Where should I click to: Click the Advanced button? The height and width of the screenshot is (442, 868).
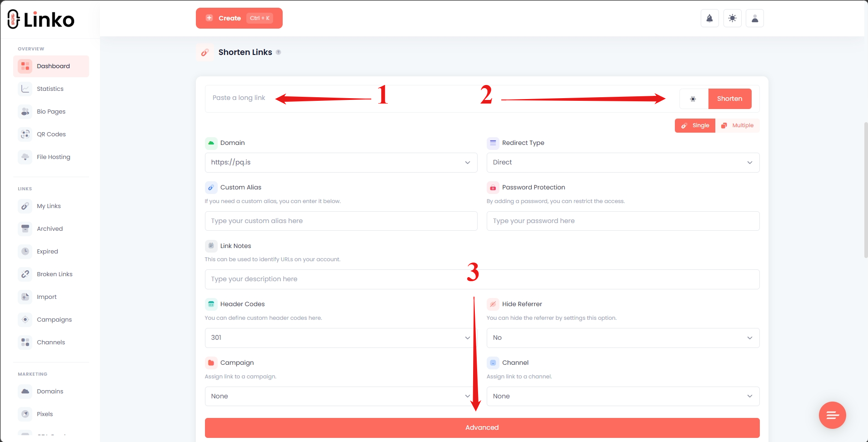pos(481,427)
